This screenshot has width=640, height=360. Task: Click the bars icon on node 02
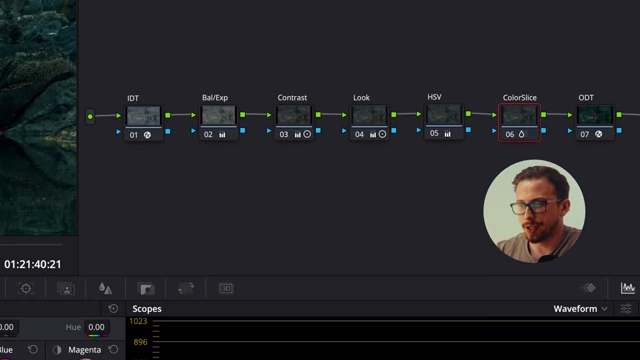(222, 135)
